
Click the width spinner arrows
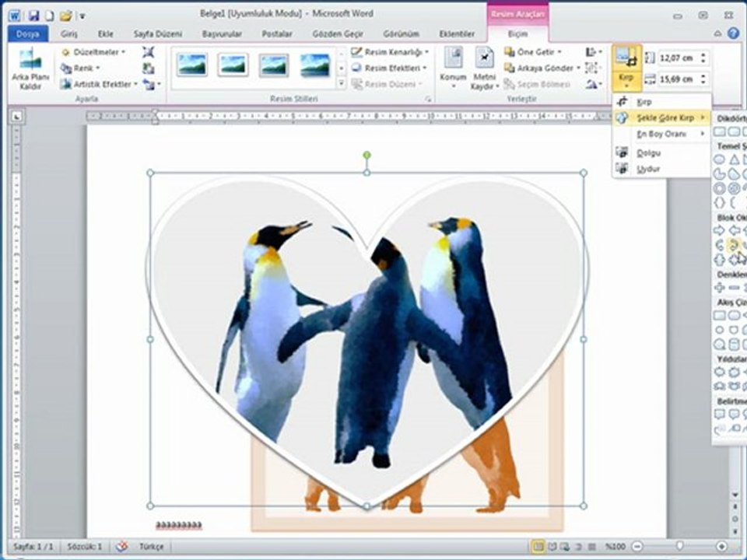pyautogui.click(x=703, y=79)
